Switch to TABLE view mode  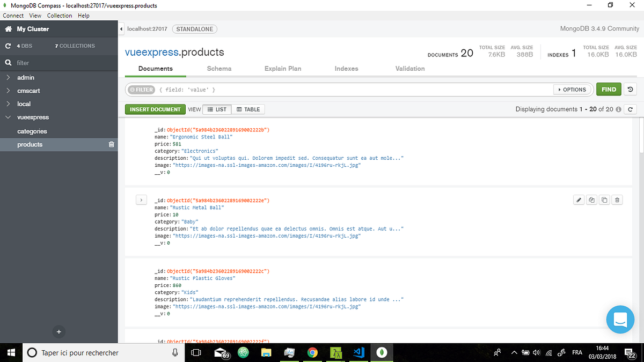[x=248, y=109]
